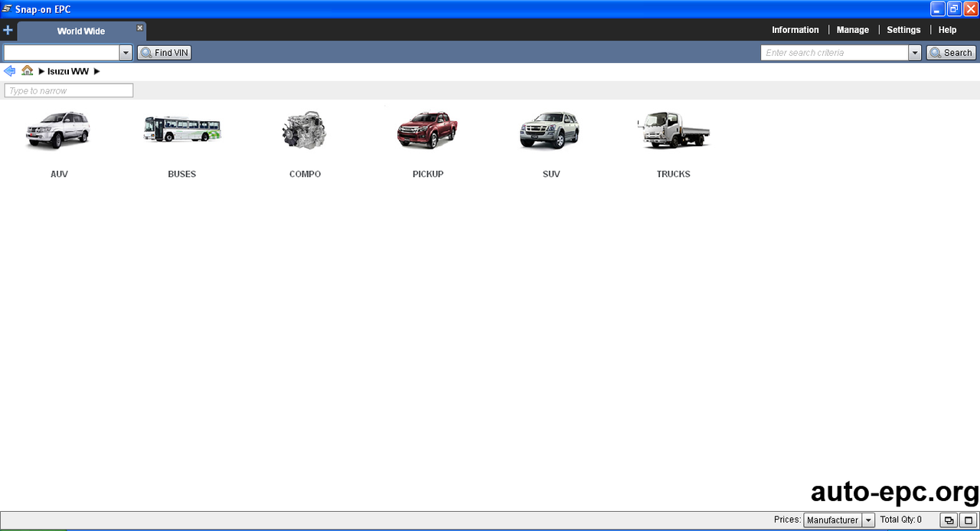Open the TRUCKS category image
Viewport: 980px width, 531px height.
(674, 130)
